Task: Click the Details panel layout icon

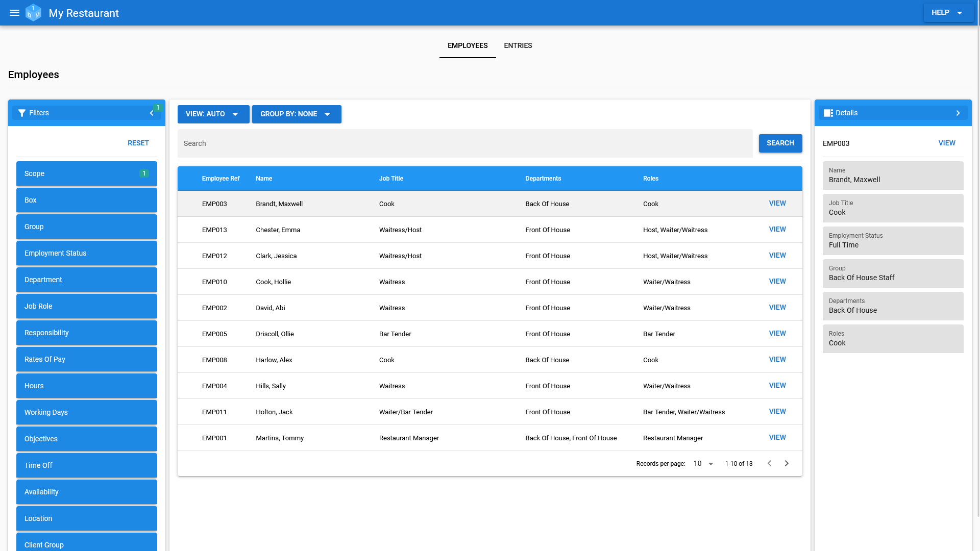Action: pos(828,113)
